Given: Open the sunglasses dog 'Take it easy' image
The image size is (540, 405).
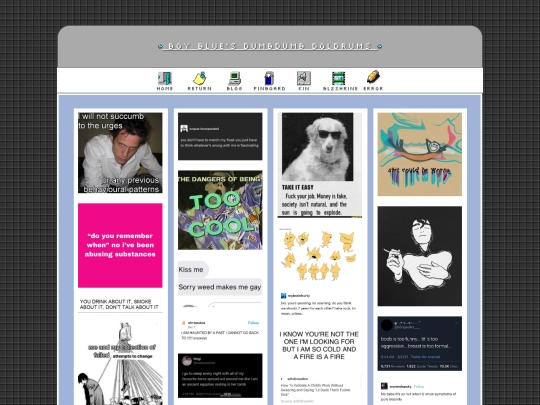Looking at the screenshot, I should click(320, 165).
